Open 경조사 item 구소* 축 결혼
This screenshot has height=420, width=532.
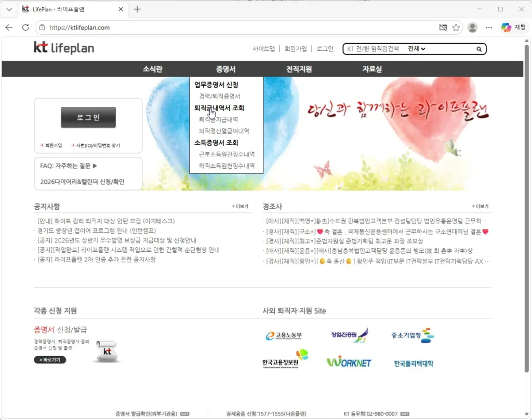point(377,232)
